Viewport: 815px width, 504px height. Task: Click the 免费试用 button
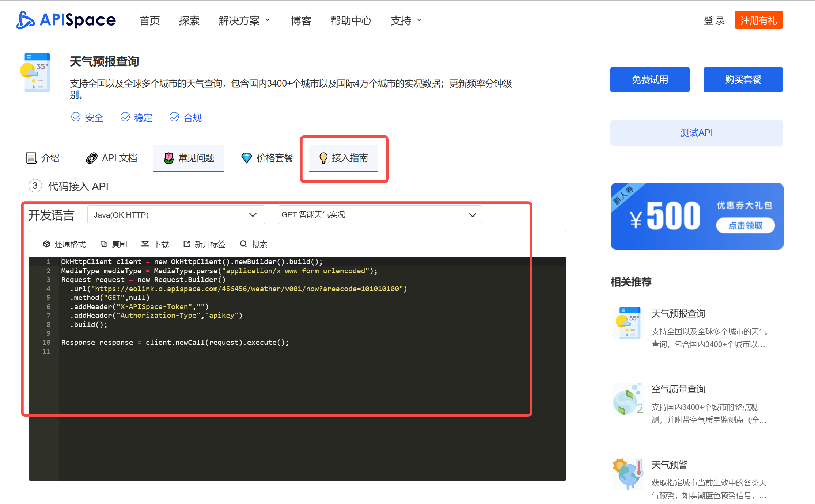coord(649,79)
